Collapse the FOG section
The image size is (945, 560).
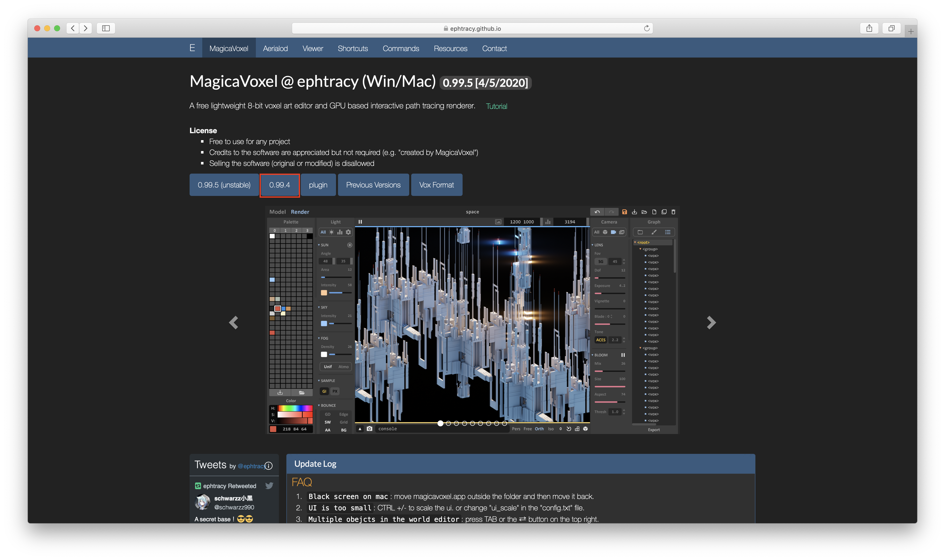[319, 338]
